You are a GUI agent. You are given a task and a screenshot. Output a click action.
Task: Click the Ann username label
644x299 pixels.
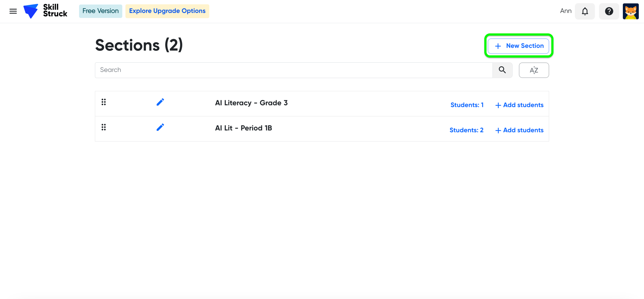click(566, 11)
